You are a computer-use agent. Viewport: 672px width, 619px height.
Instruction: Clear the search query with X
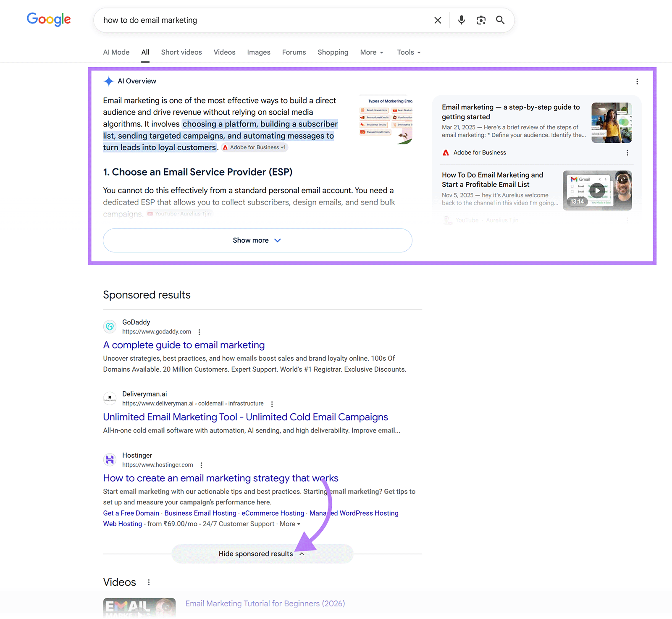pyautogui.click(x=438, y=20)
